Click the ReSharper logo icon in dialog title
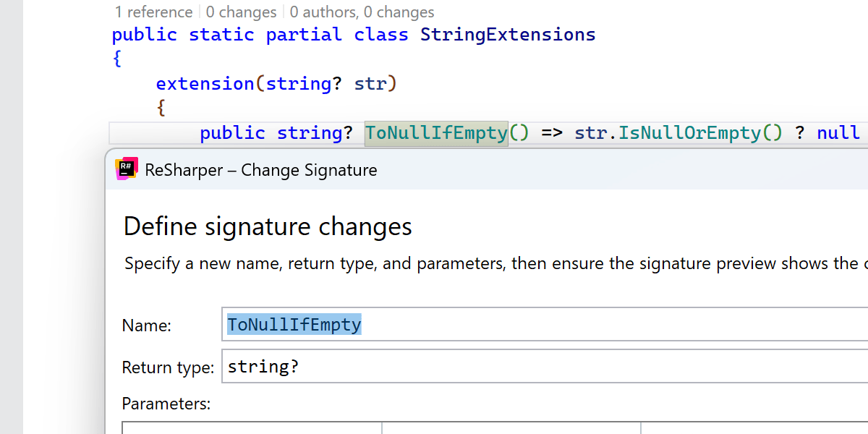This screenshot has height=434, width=868. 127,169
